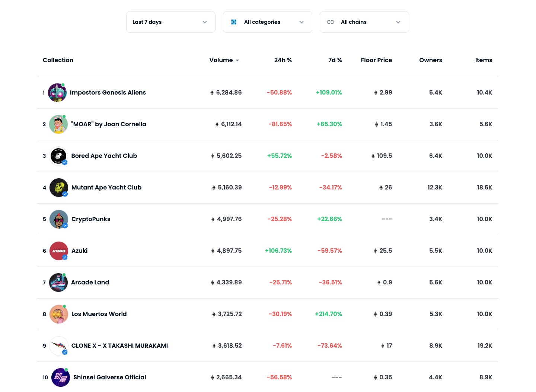
Task: Open the Last 7 days dropdown
Action: (x=171, y=22)
